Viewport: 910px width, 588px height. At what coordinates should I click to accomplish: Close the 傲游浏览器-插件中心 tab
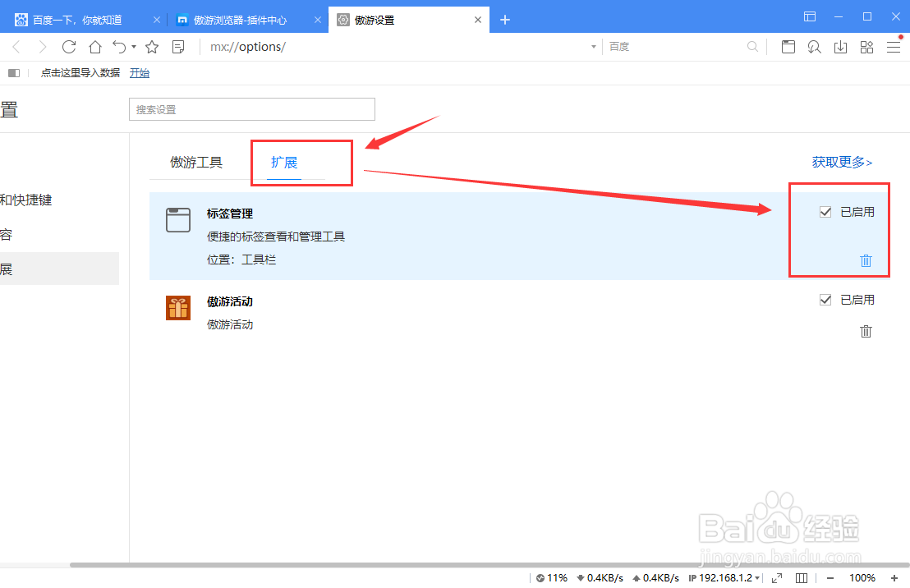318,20
